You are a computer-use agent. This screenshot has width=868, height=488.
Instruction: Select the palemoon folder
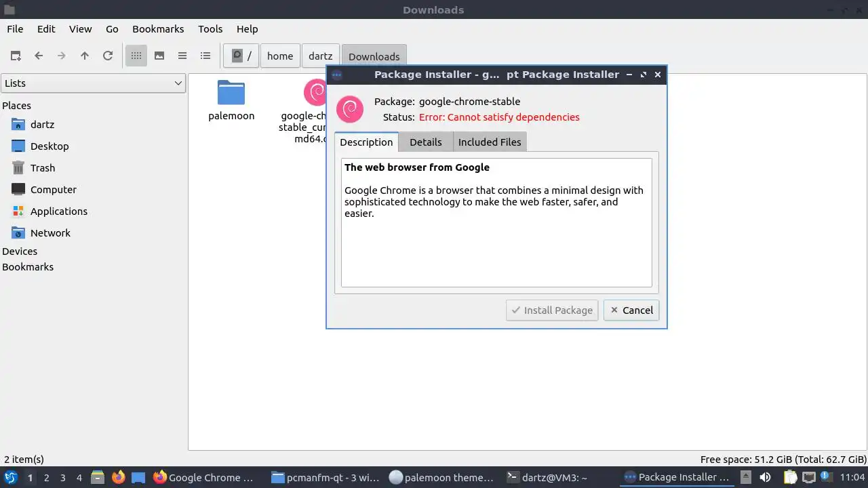[x=231, y=100]
